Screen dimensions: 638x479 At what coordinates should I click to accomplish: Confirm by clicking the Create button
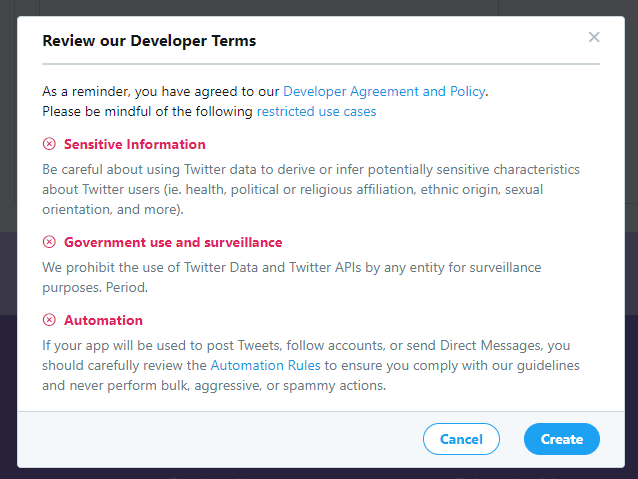(x=562, y=439)
